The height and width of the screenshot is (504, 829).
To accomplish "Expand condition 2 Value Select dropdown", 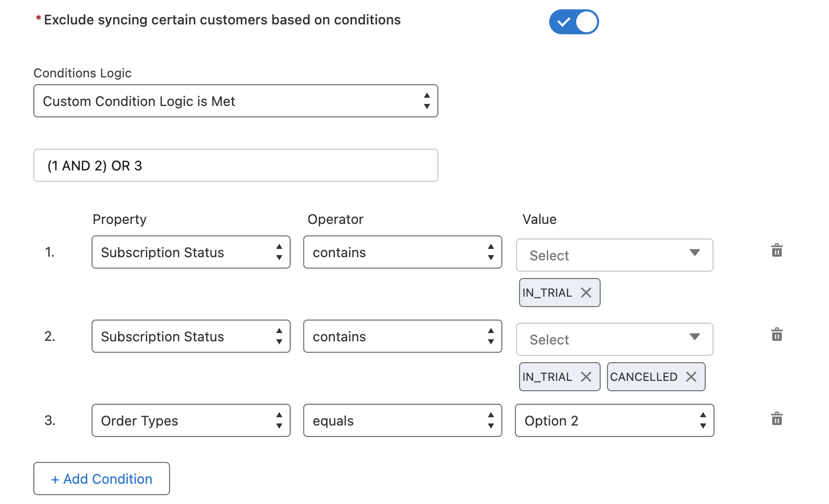I will tap(614, 339).
